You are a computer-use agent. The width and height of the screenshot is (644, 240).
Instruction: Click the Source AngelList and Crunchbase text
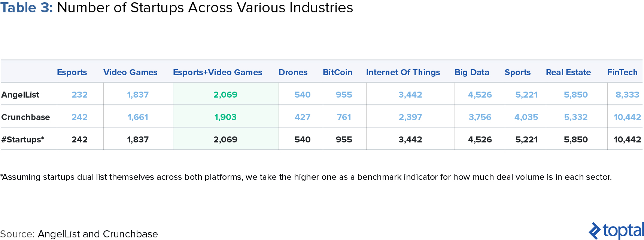[x=79, y=234]
